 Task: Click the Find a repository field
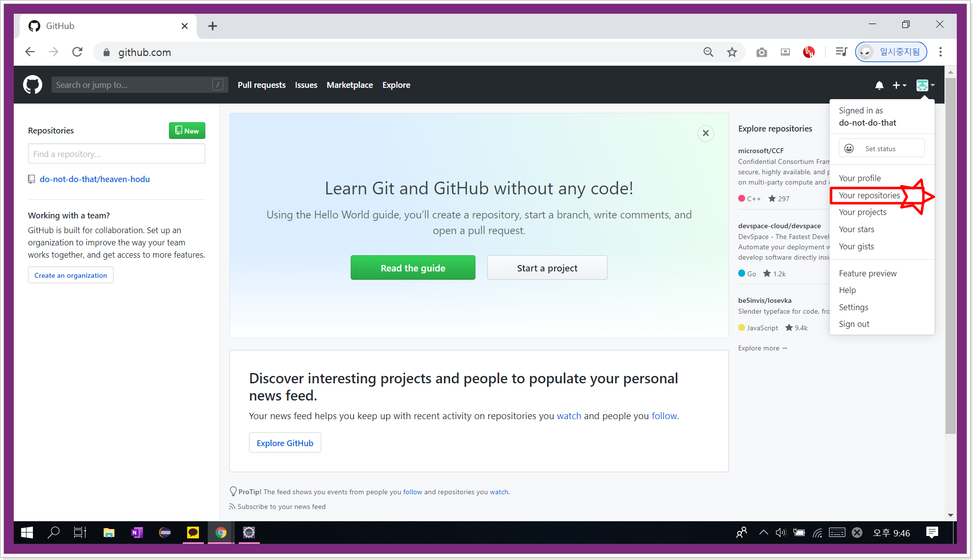116,154
